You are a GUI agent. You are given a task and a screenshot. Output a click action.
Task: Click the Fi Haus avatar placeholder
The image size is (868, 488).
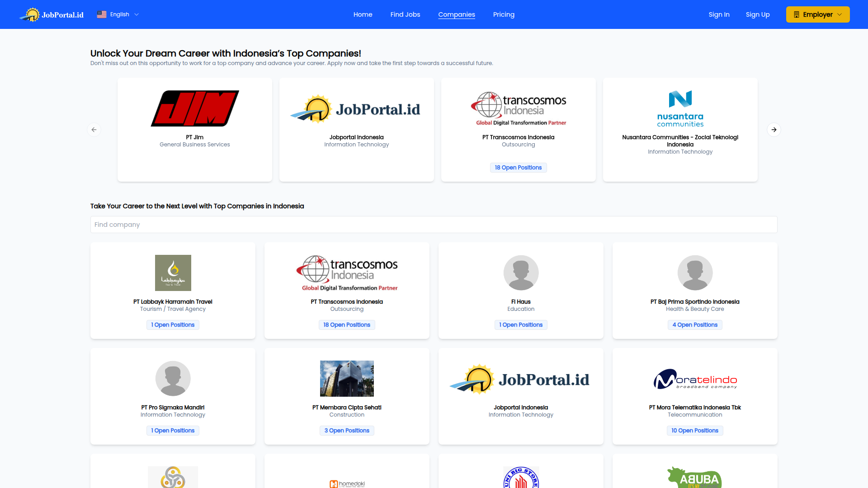521,273
